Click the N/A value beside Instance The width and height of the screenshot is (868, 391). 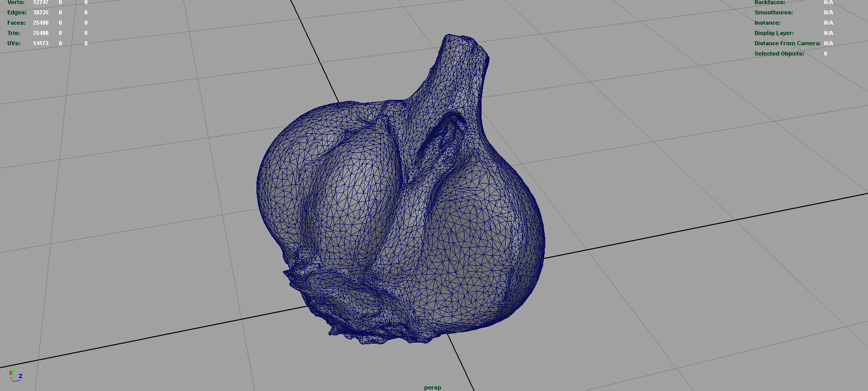(828, 23)
